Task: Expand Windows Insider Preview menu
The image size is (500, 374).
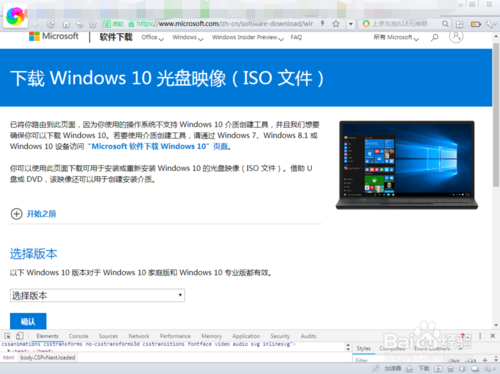Action: point(248,37)
